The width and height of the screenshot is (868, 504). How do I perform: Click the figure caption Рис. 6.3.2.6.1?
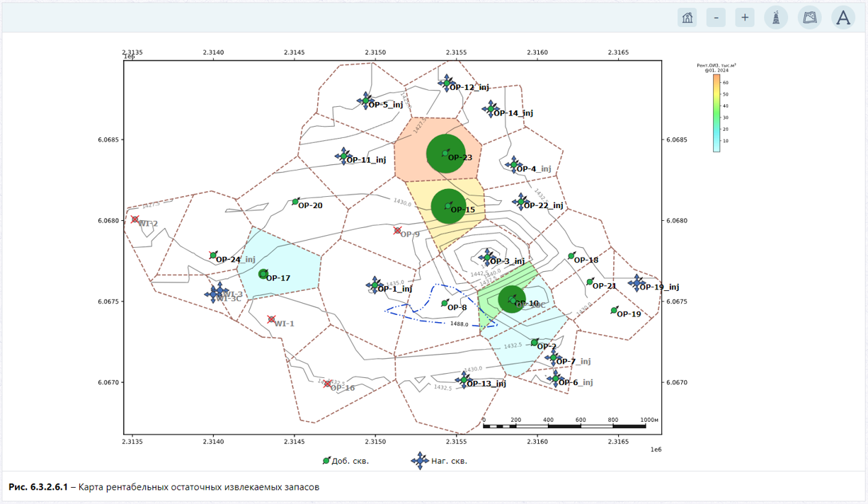38,487
